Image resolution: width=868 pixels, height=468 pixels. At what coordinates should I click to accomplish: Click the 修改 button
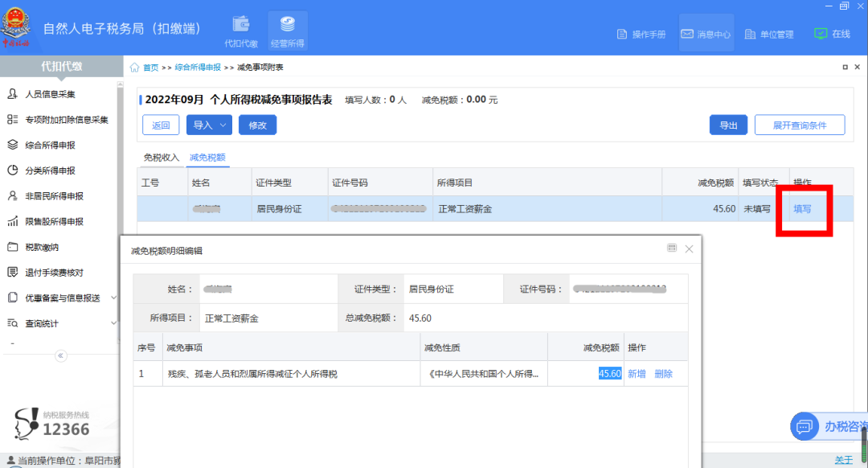point(257,125)
